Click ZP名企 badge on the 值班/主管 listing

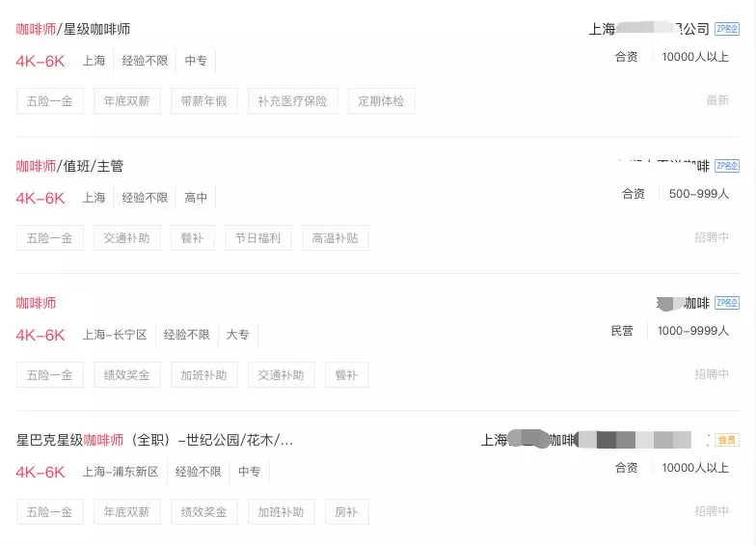[x=727, y=166]
